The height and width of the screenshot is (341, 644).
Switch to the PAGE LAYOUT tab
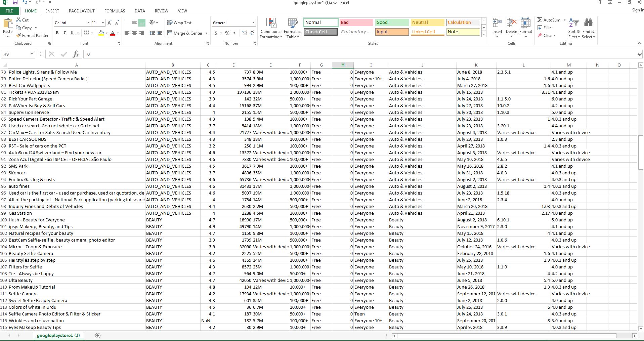(82, 11)
